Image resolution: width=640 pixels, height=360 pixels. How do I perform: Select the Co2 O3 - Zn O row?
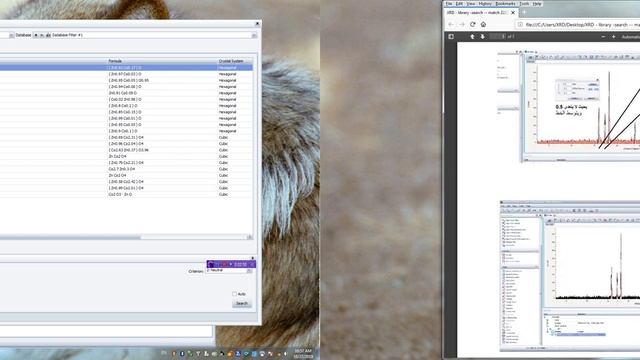126,194
